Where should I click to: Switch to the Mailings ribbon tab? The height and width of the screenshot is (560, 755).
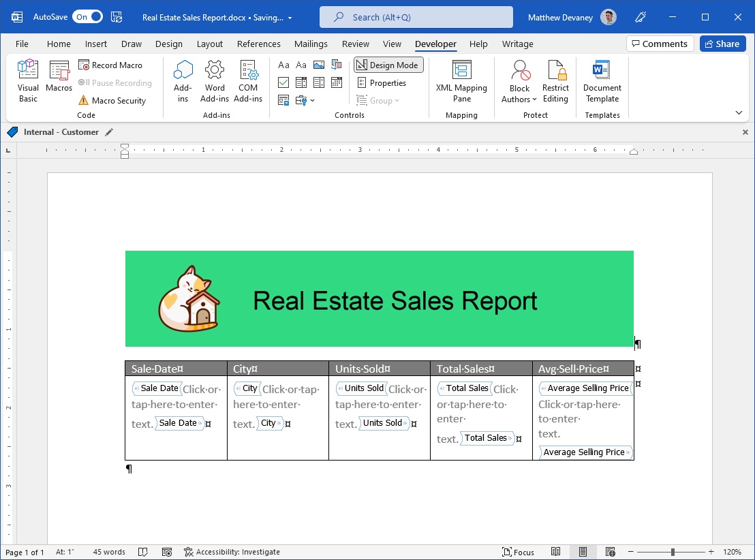[x=311, y=44]
